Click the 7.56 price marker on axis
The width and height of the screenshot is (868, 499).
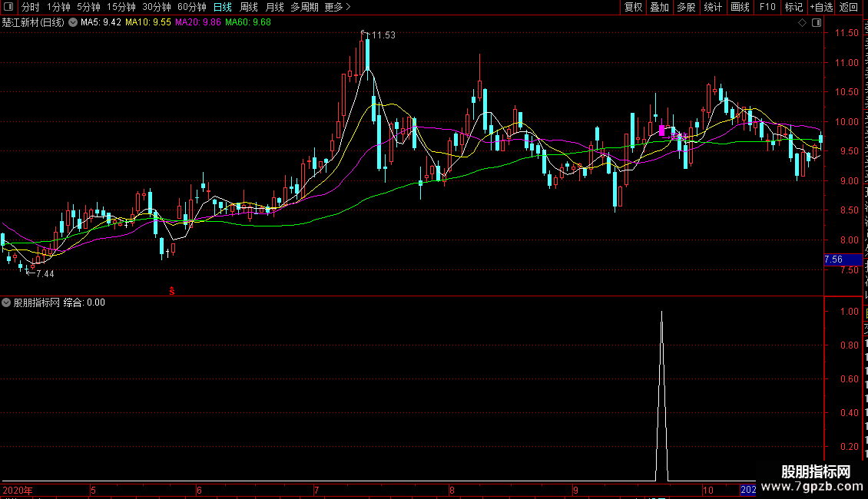pos(843,259)
